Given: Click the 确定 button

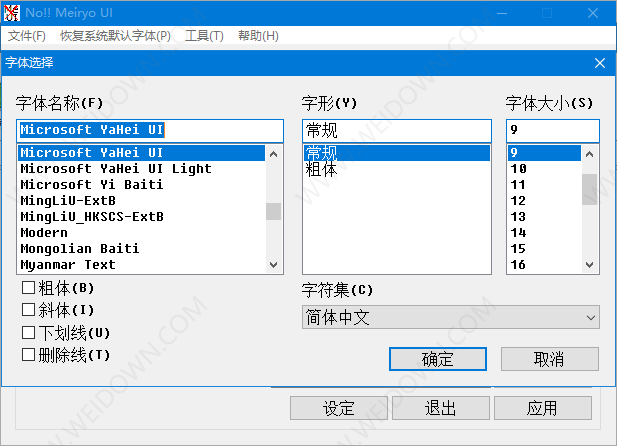Looking at the screenshot, I should click(x=438, y=359).
